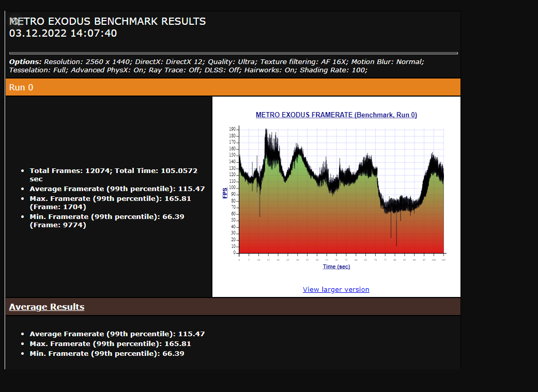This screenshot has height=392, width=538.
Task: Click the 'METRO EXODUS BENCHMARK RESULTS' title
Action: 107,21
